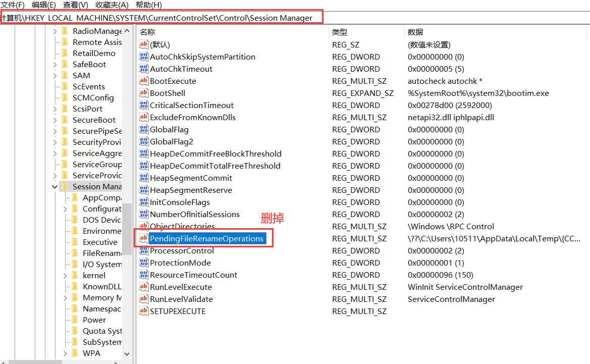Click tree pane scrollbar up arrow
The image size is (590, 364).
tap(127, 31)
